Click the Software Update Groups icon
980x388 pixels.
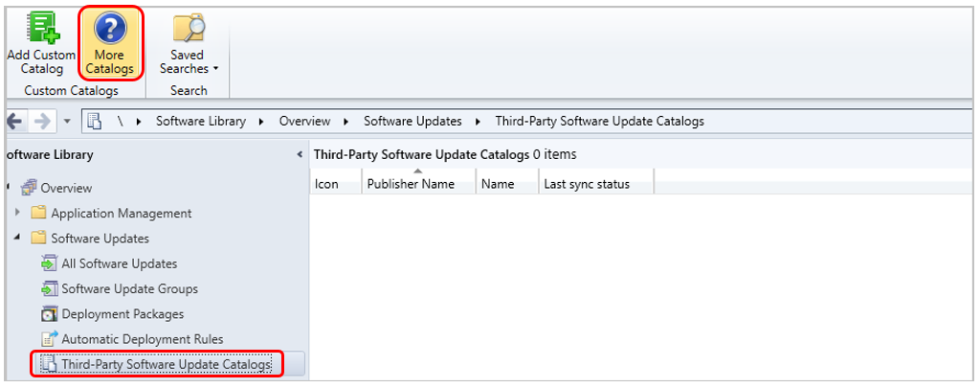[50, 288]
